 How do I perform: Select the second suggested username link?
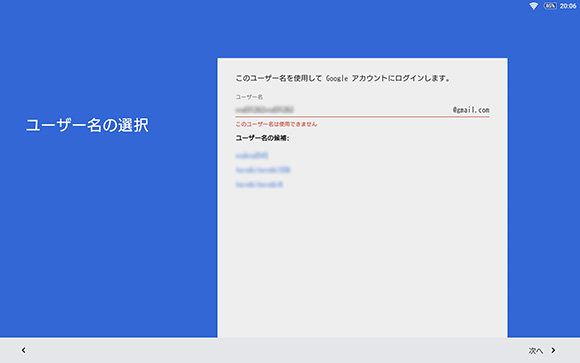pos(263,170)
